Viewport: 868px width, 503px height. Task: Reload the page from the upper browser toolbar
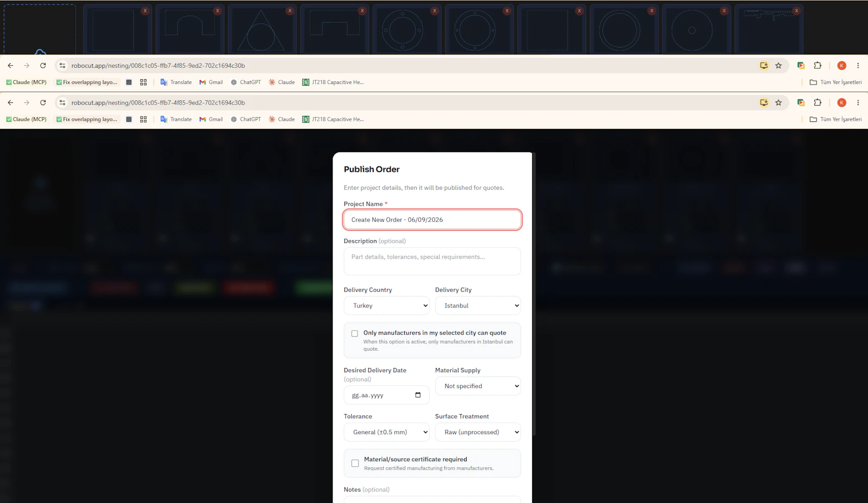click(43, 66)
